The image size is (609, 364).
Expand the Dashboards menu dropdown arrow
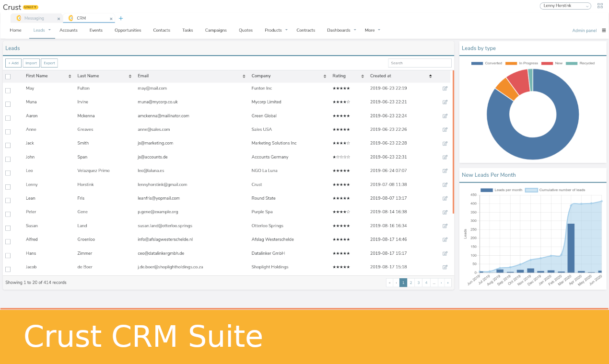pos(355,30)
